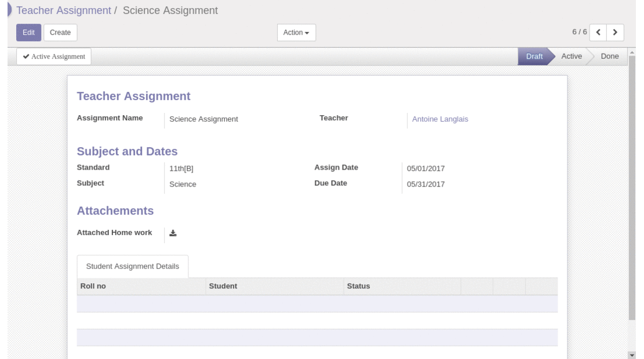This screenshot has width=644, height=359.
Task: Click the Active Assignment checkmark button
Action: click(54, 57)
